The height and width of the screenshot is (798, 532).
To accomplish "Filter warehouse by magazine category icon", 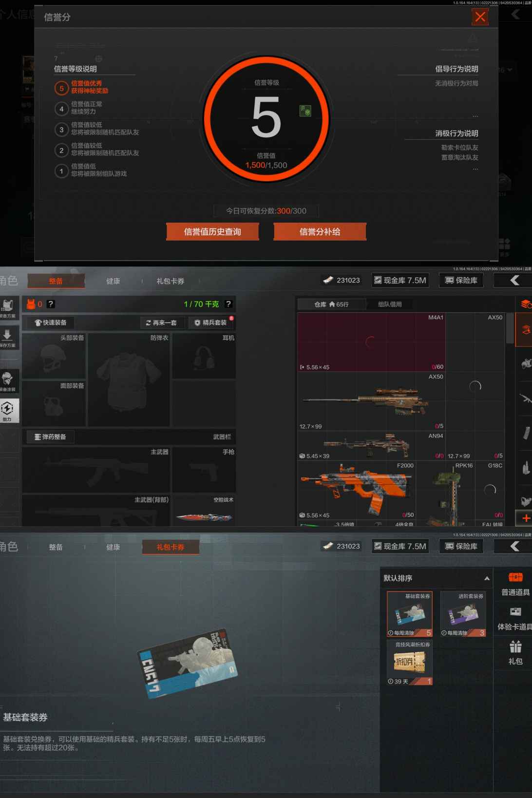I will point(526,433).
